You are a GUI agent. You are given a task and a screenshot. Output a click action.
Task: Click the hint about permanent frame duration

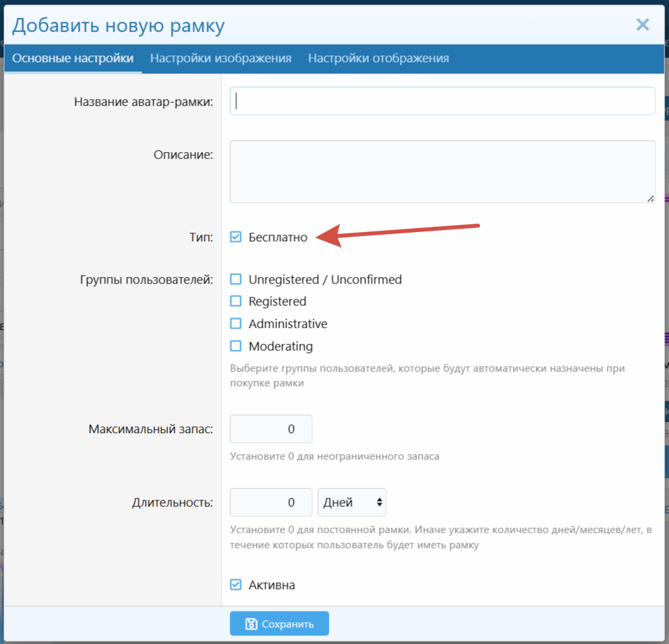(441, 538)
